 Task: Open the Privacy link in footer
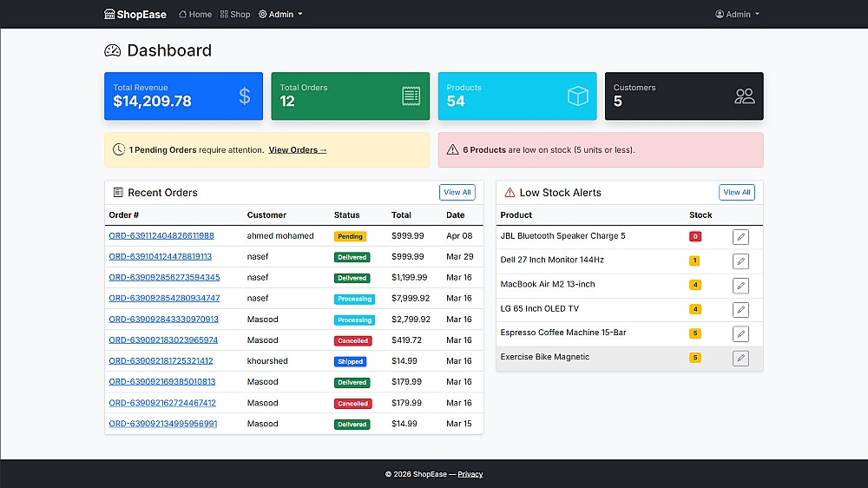pyautogui.click(x=470, y=474)
